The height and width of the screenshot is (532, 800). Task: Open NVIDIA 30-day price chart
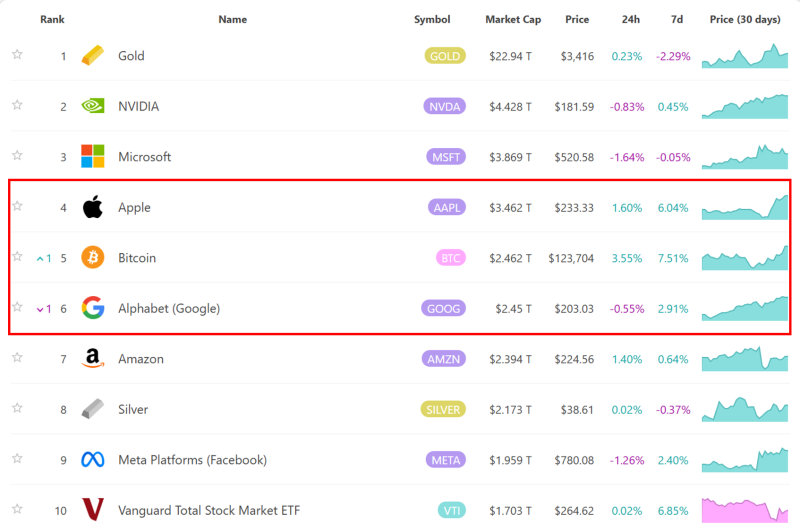click(745, 106)
